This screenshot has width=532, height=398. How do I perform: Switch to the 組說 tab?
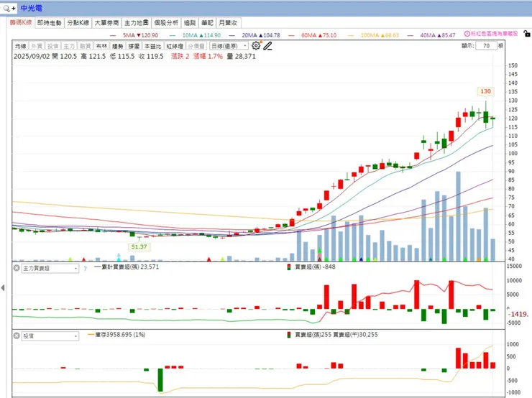tap(190, 23)
